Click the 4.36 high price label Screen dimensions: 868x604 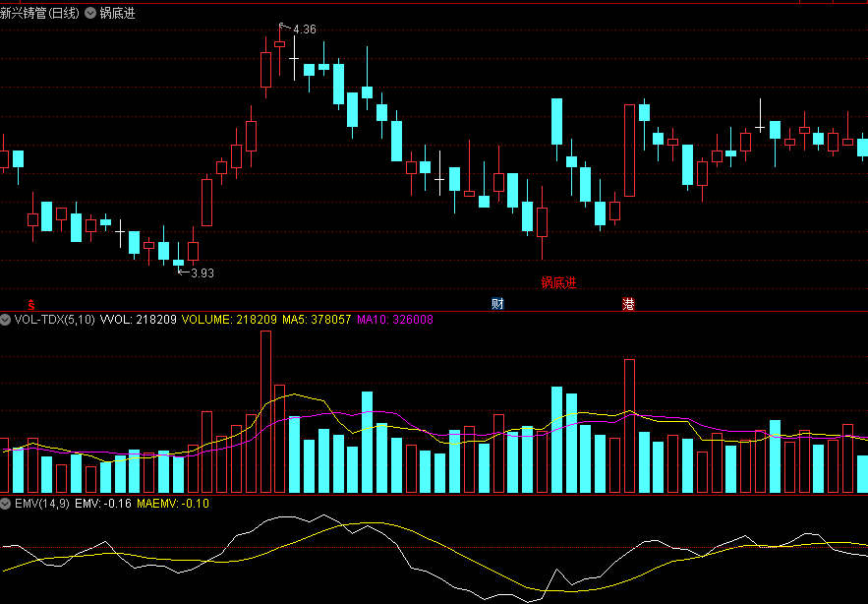305,30
